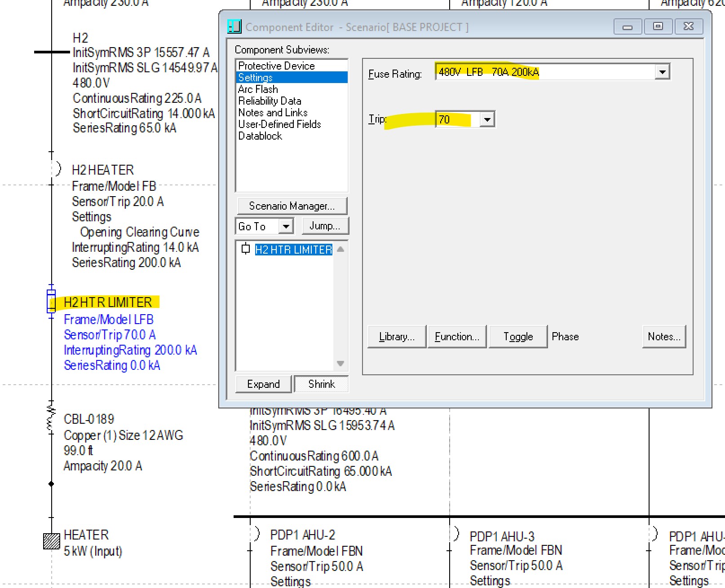The width and height of the screenshot is (725, 588).
Task: Choose Reliability Data in subviews list
Action: (270, 101)
